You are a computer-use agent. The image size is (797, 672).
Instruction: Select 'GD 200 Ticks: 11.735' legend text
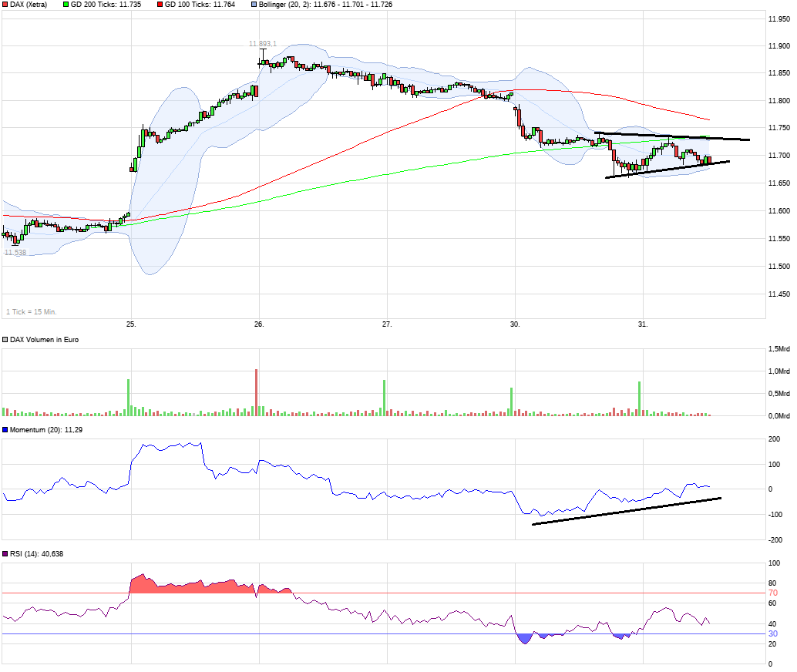pos(106,5)
